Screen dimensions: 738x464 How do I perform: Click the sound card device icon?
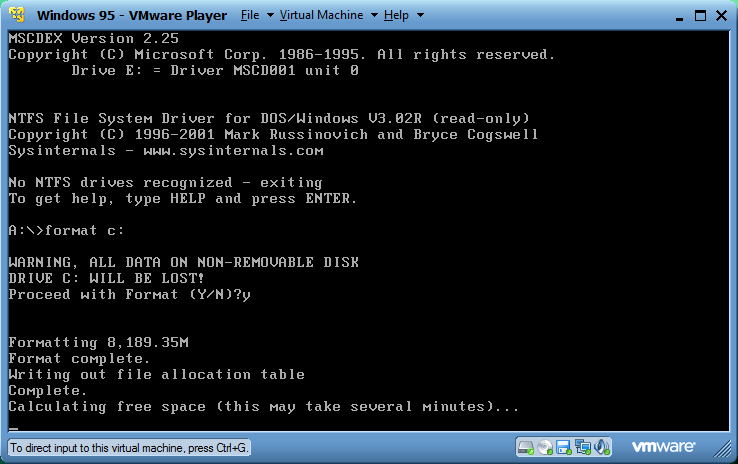pyautogui.click(x=602, y=447)
